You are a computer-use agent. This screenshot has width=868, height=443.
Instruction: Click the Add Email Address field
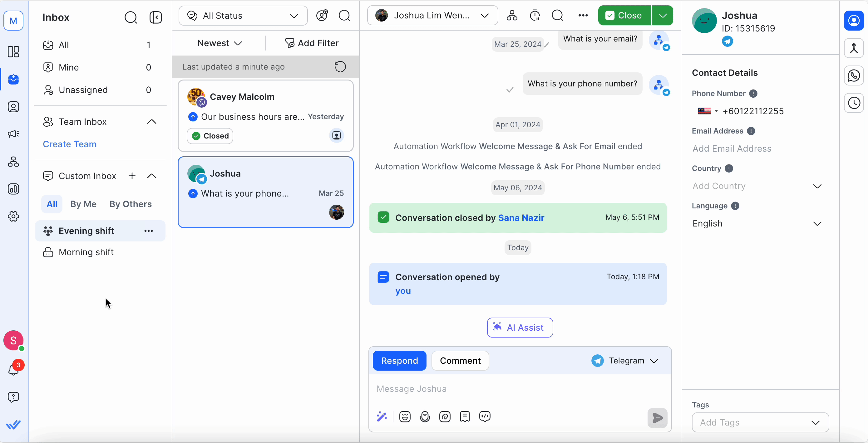tap(732, 148)
